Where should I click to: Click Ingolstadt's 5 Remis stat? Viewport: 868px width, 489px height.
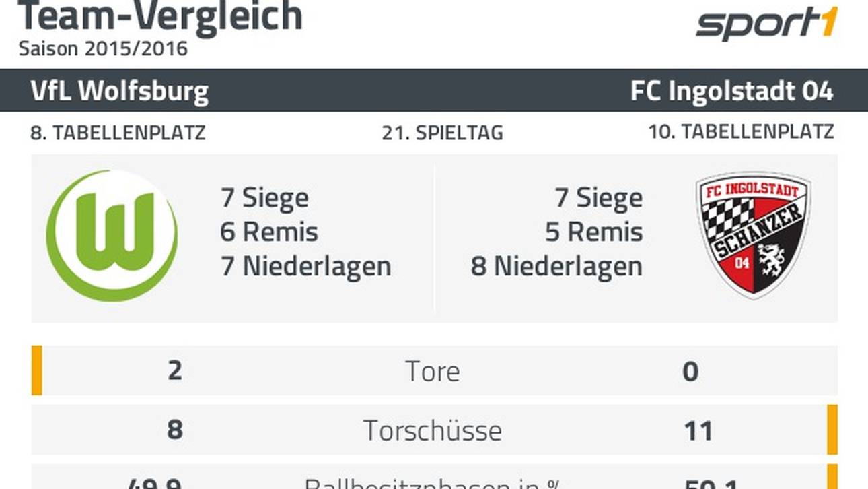point(593,232)
